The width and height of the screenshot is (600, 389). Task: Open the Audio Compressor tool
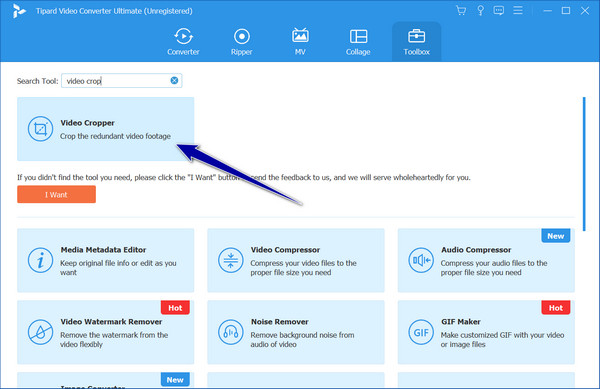[486, 260]
